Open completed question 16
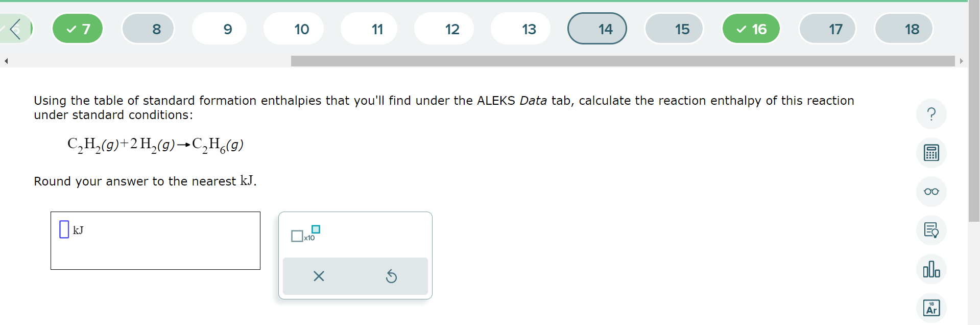This screenshot has width=980, height=325. pyautogui.click(x=751, y=29)
